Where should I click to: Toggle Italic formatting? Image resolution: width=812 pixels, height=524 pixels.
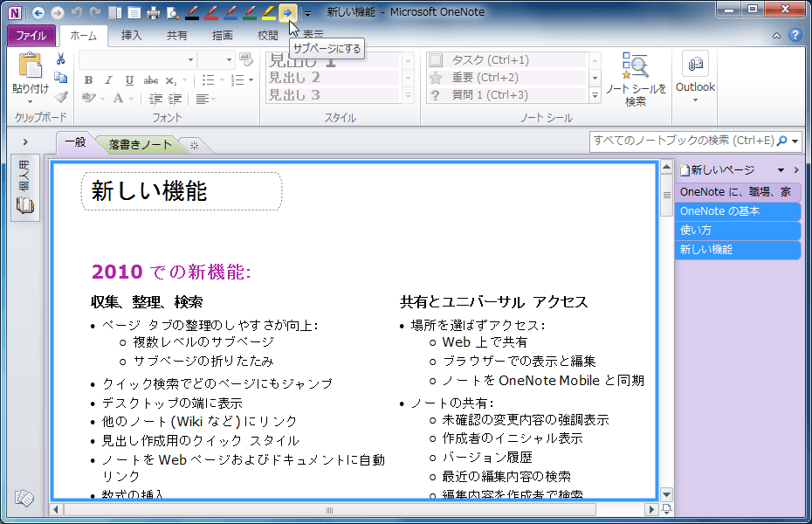coord(108,80)
